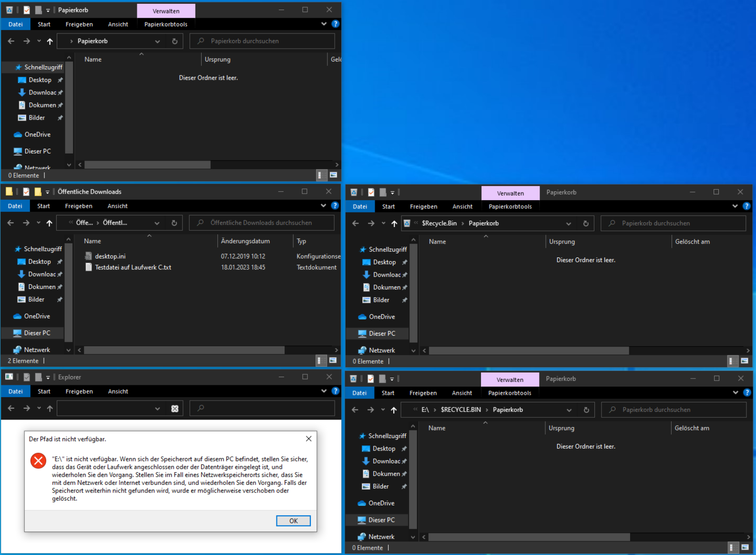
Task: Expand the ribbon in top-left Papierkorb window
Action: (324, 24)
